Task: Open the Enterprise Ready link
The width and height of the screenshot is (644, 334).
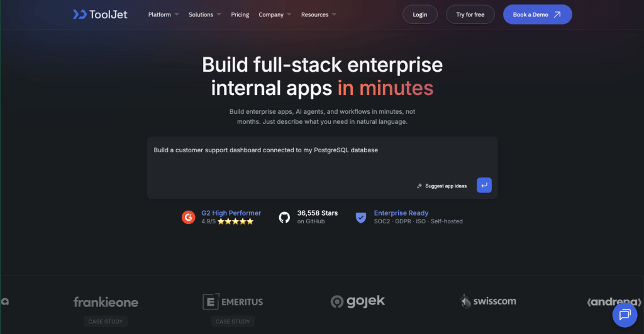Action: click(401, 213)
